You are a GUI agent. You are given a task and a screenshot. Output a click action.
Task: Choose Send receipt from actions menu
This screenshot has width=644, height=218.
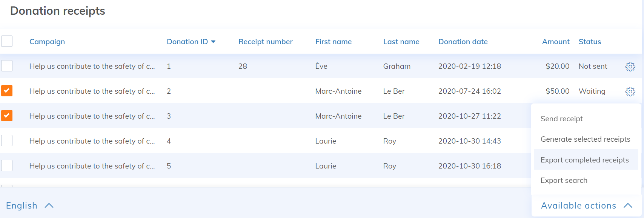pyautogui.click(x=561, y=119)
